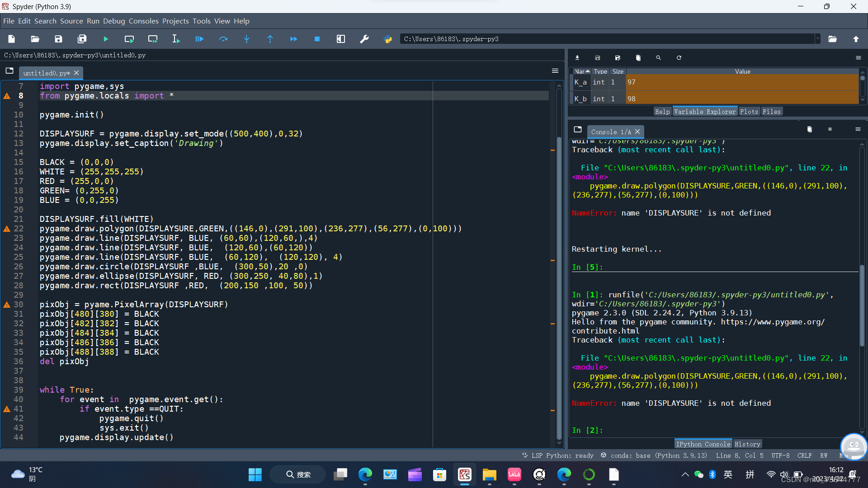Open Preferences wrench icon
Image resolution: width=868 pixels, height=488 pixels.
[364, 39]
